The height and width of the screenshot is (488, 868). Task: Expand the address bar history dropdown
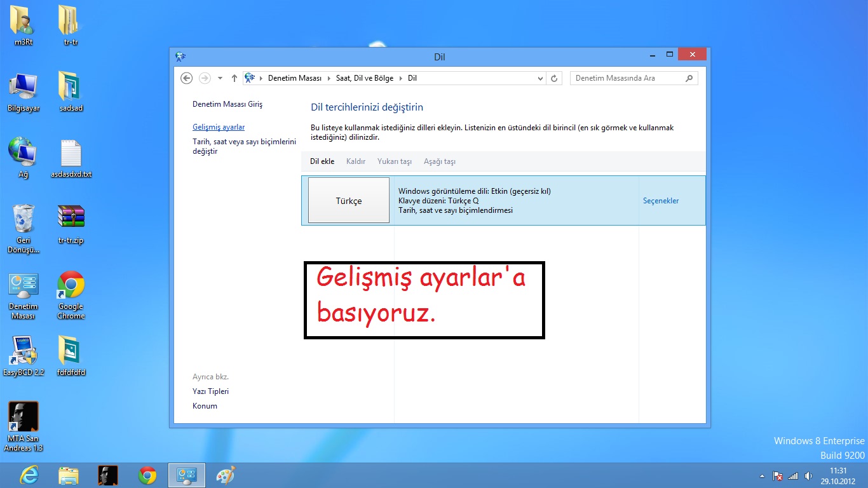[541, 78]
